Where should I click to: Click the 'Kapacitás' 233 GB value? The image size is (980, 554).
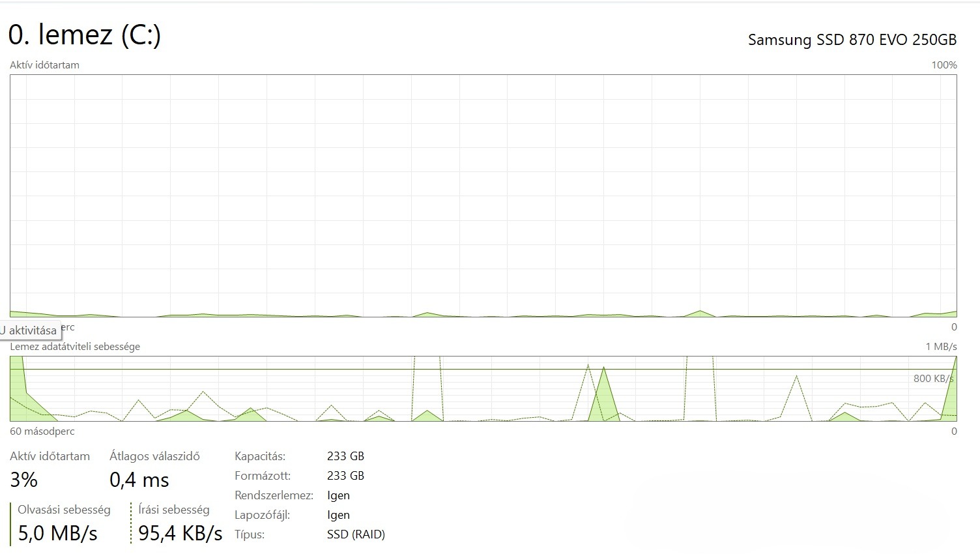(x=345, y=456)
